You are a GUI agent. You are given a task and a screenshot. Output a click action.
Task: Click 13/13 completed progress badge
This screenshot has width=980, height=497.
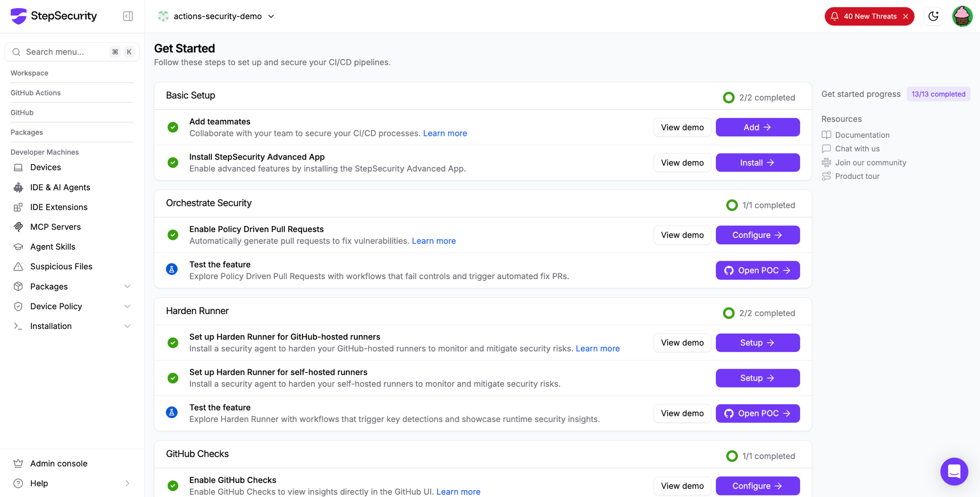tap(938, 94)
